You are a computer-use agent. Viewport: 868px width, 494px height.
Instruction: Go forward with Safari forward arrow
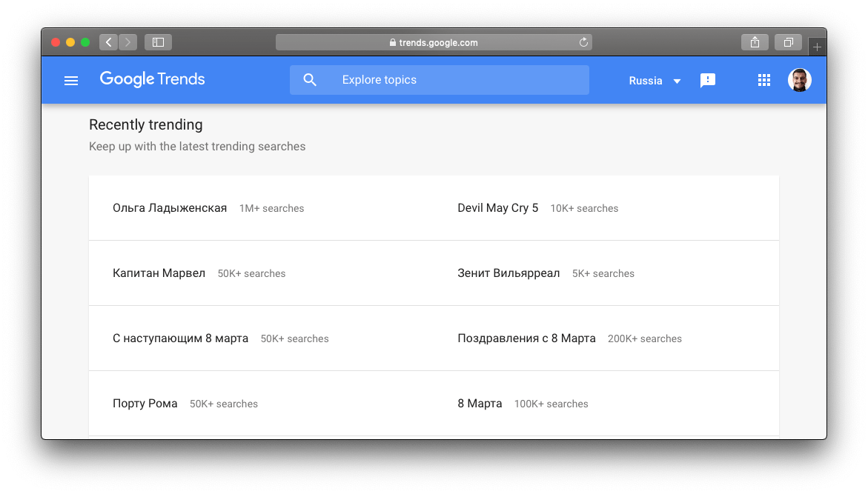coord(128,42)
